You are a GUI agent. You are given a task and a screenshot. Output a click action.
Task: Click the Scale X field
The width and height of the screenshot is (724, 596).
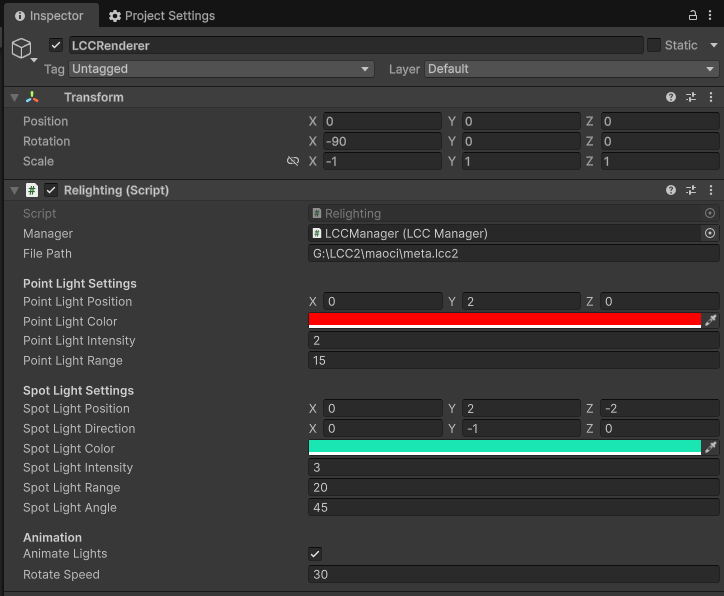382,161
